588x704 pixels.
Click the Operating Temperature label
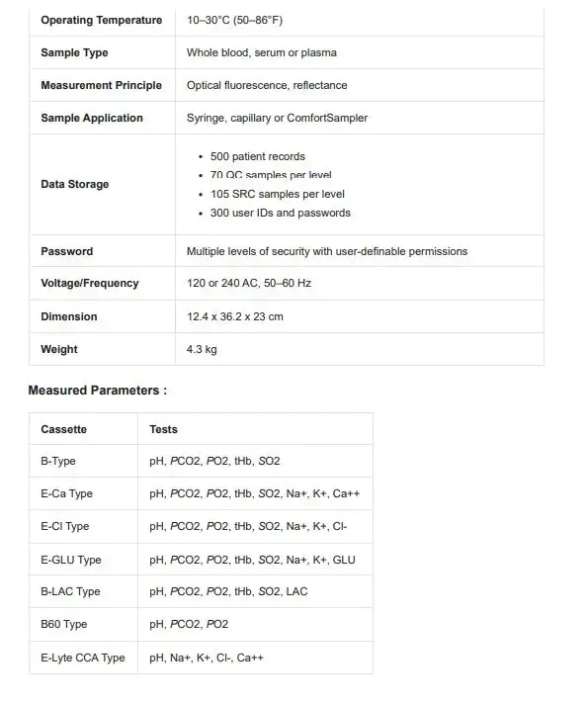pos(102,20)
